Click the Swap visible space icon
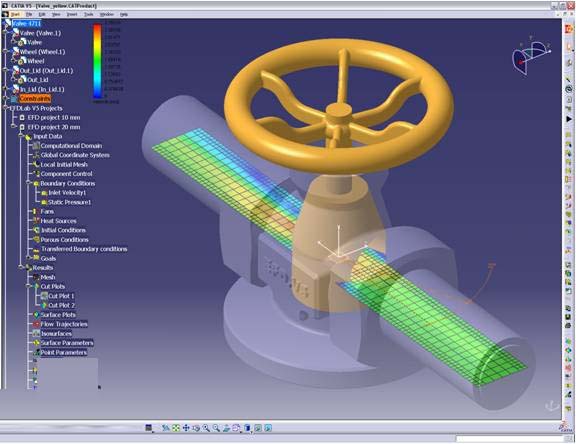Viewport: 576px width, 444px height. coord(268,428)
